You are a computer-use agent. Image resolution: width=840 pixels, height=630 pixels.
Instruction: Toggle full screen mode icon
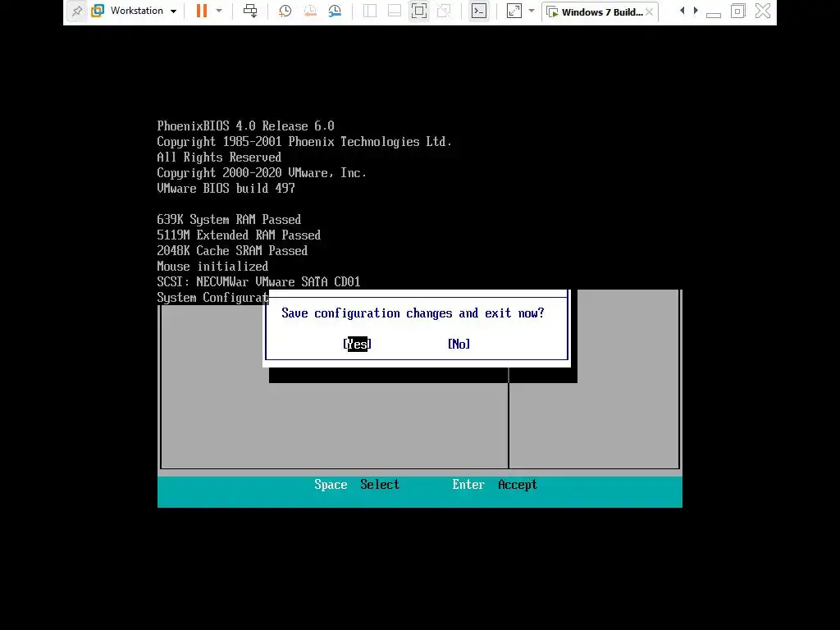pyautogui.click(x=419, y=11)
